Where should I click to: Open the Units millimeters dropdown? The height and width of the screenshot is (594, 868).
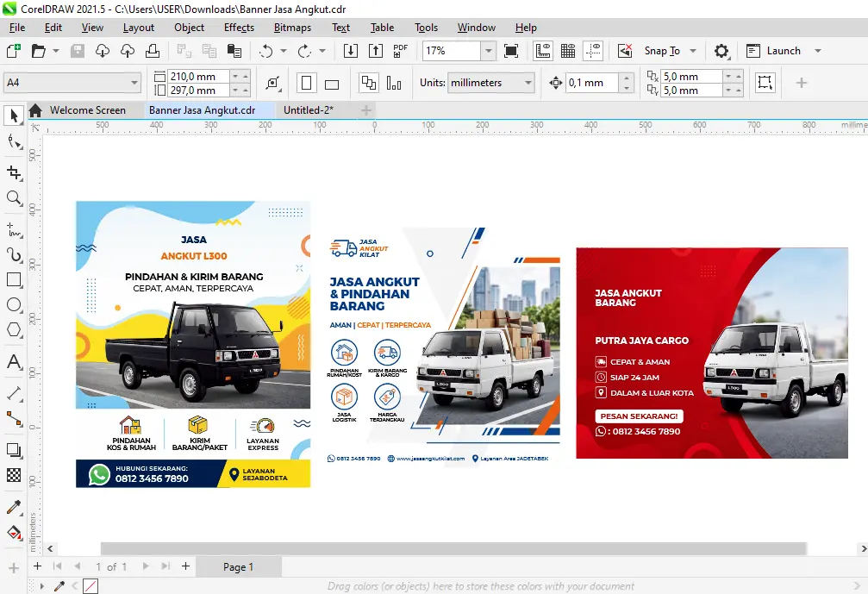pos(528,83)
